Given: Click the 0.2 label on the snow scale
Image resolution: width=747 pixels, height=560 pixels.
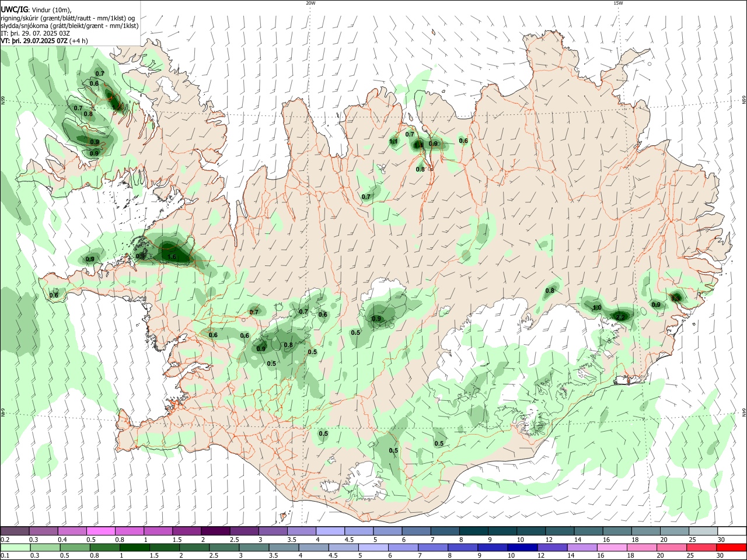Looking at the screenshot, I should [5, 540].
